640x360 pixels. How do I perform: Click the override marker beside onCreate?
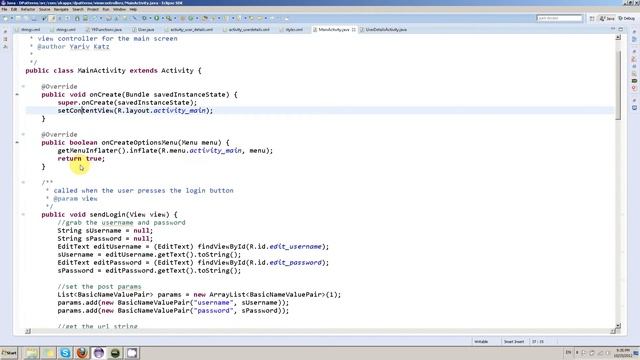[x=17, y=94]
